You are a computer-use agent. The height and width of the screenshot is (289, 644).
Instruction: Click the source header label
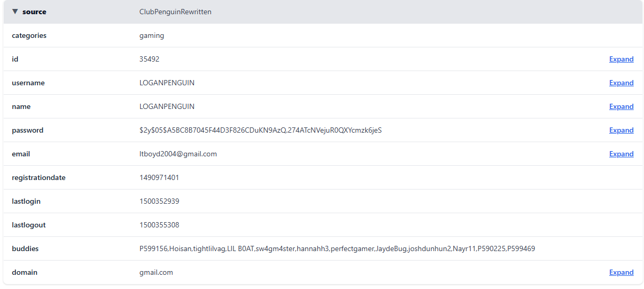pyautogui.click(x=34, y=12)
